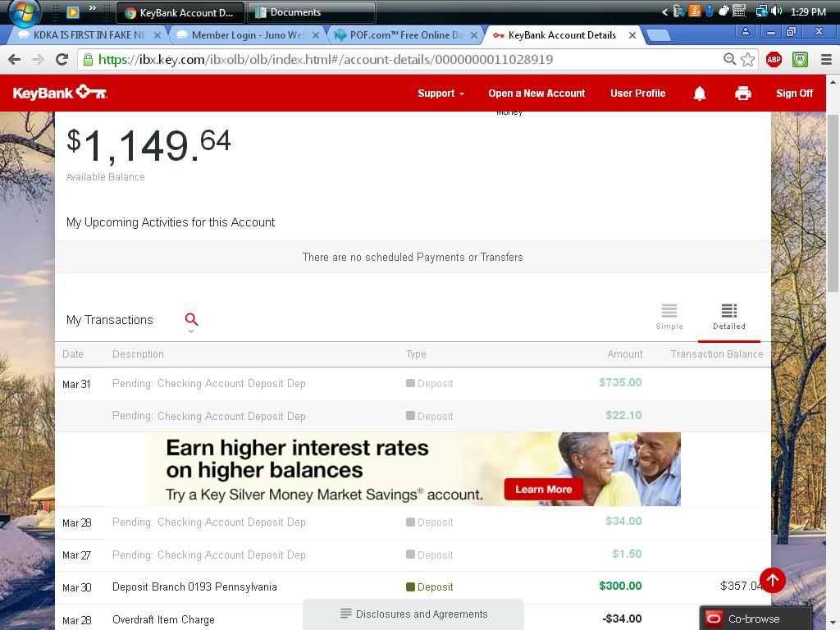
Task: Reload the page with the refresh icon
Action: [62, 59]
